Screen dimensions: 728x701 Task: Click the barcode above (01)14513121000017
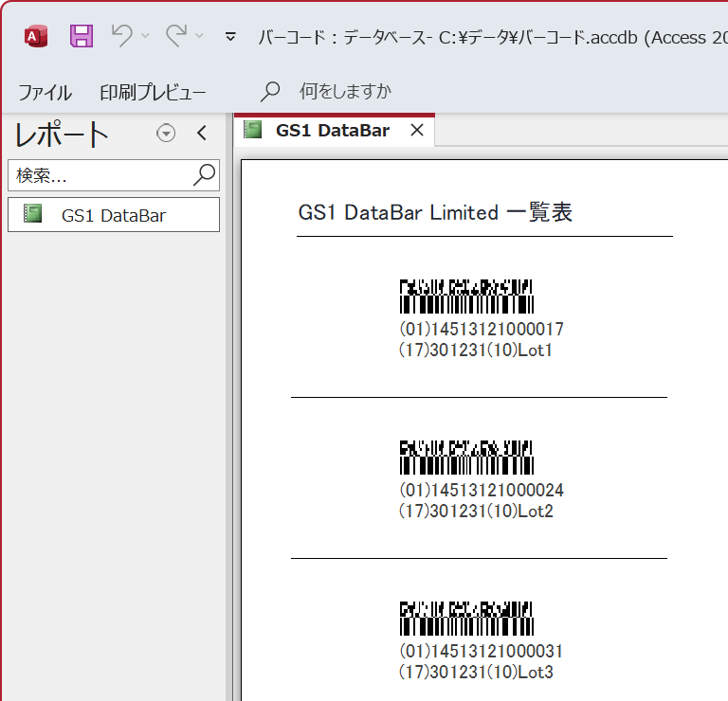click(466, 297)
